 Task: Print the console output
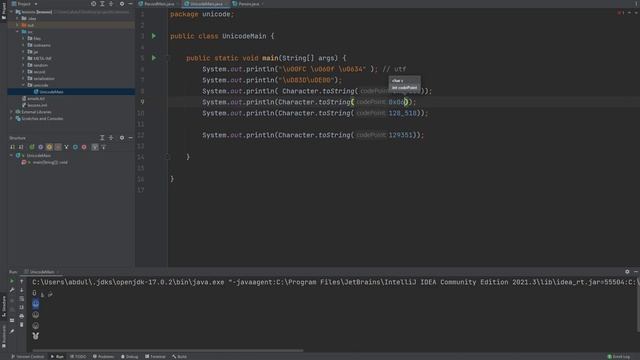click(x=22, y=316)
